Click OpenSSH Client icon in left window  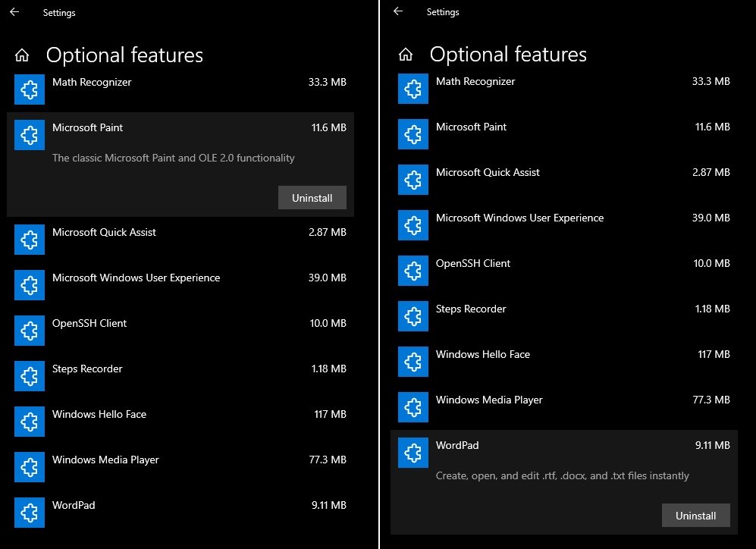point(30,331)
